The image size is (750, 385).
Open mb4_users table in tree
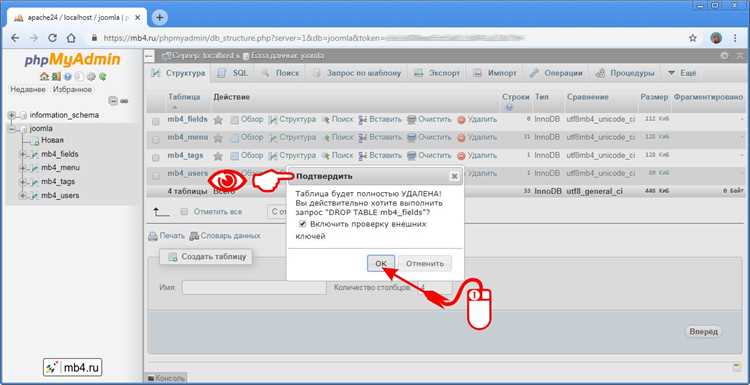coord(60,196)
